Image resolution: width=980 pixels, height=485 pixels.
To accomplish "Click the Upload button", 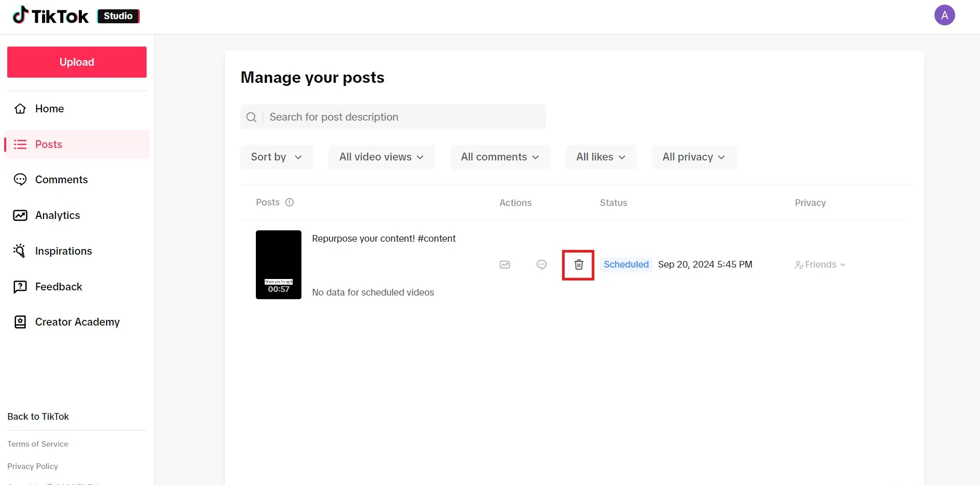I will click(x=76, y=62).
